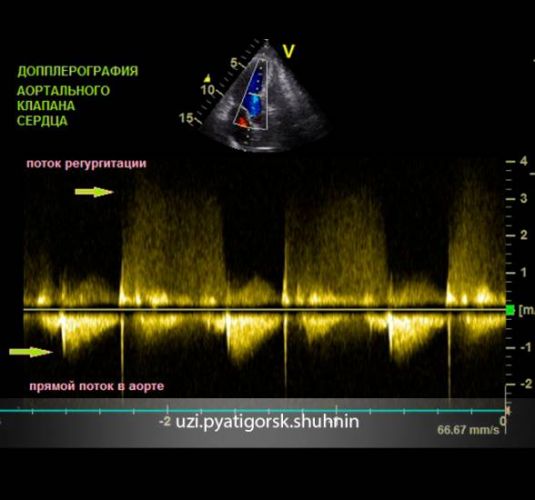535x500 pixels.
Task: Click the color Doppler box in the sector
Action: tap(251, 95)
